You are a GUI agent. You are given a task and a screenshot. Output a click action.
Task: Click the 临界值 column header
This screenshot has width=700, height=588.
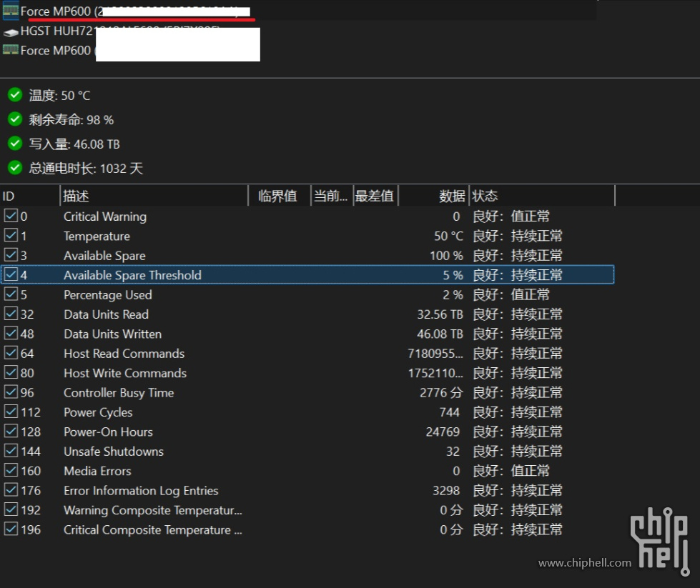point(280,196)
